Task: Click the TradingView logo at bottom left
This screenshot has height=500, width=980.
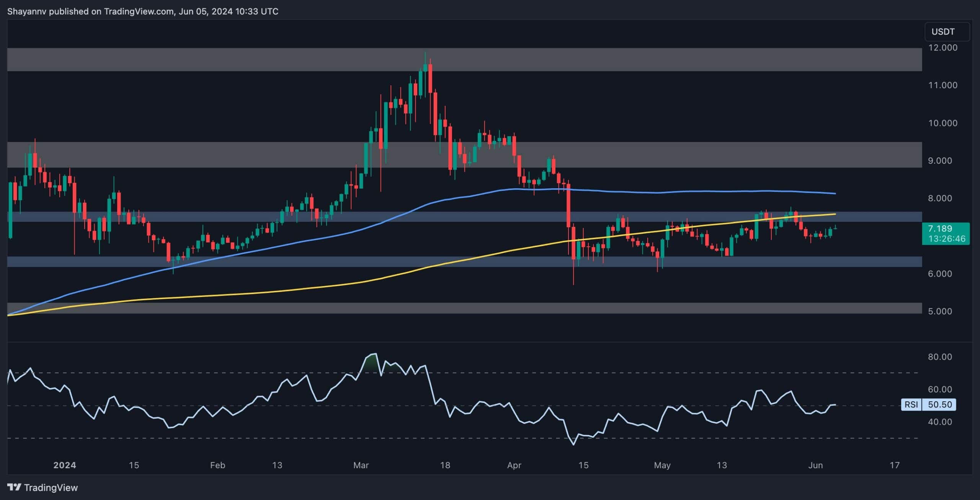Action: click(x=42, y=487)
